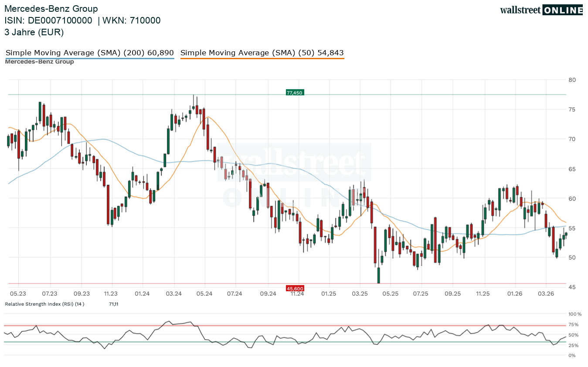
Task: Open the "3 Jahre (EUR)" timeframe selector
Action: (34, 32)
